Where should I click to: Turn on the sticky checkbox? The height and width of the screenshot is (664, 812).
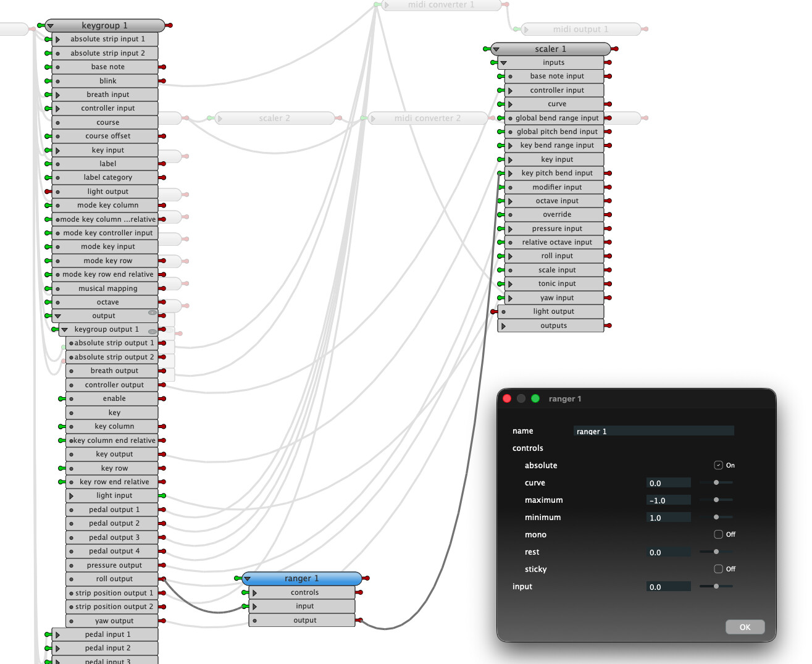[x=718, y=569]
